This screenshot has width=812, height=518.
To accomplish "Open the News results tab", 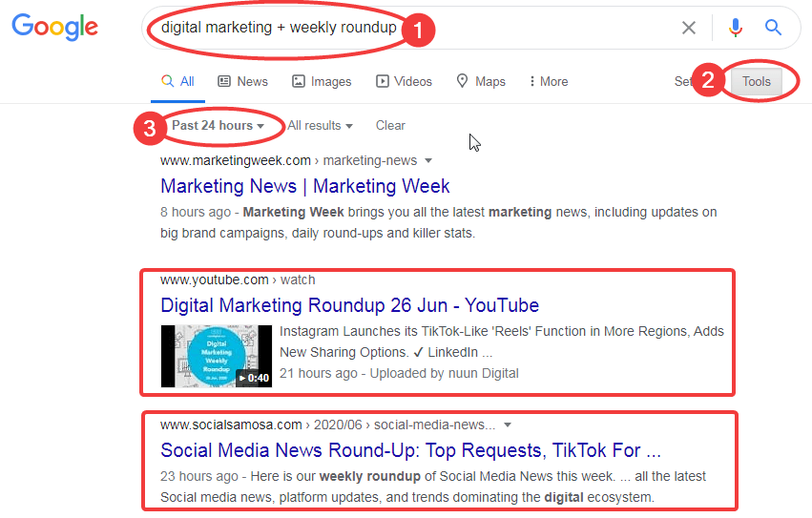I will [x=243, y=81].
